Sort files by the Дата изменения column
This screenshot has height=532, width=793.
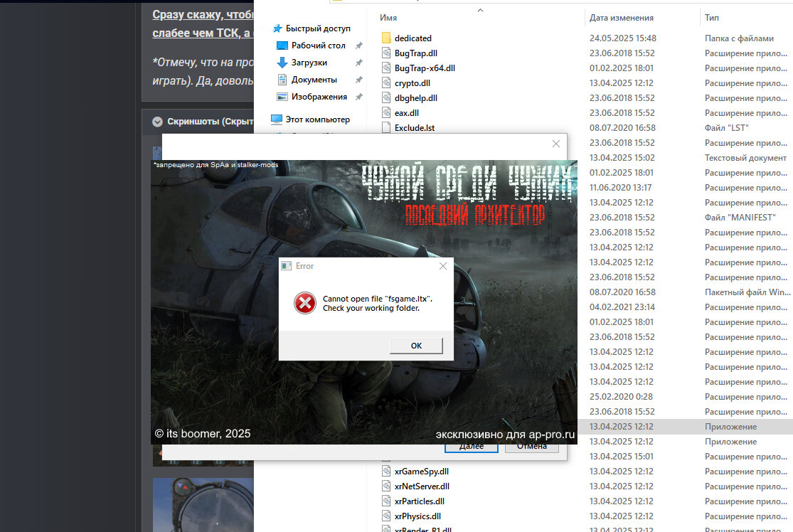(x=622, y=18)
